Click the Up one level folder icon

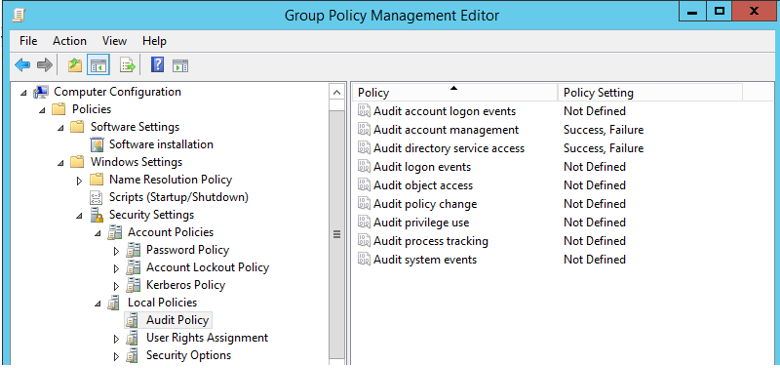(x=75, y=65)
